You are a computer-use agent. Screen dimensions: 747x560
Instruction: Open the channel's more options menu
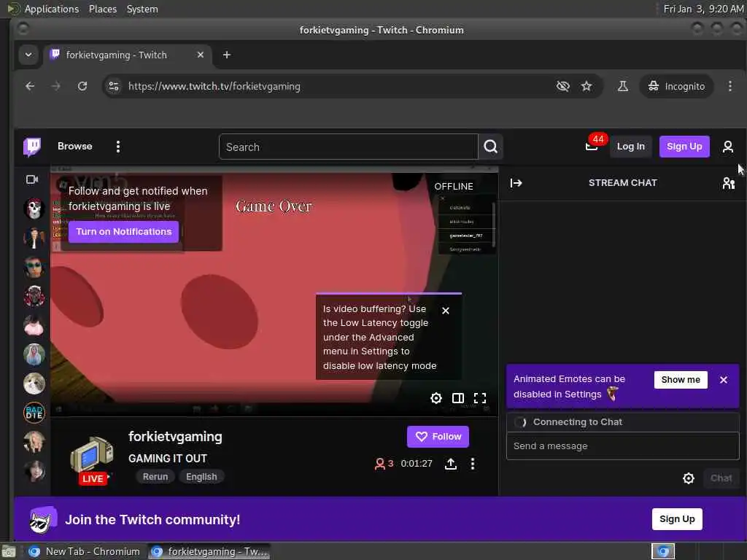click(x=473, y=464)
